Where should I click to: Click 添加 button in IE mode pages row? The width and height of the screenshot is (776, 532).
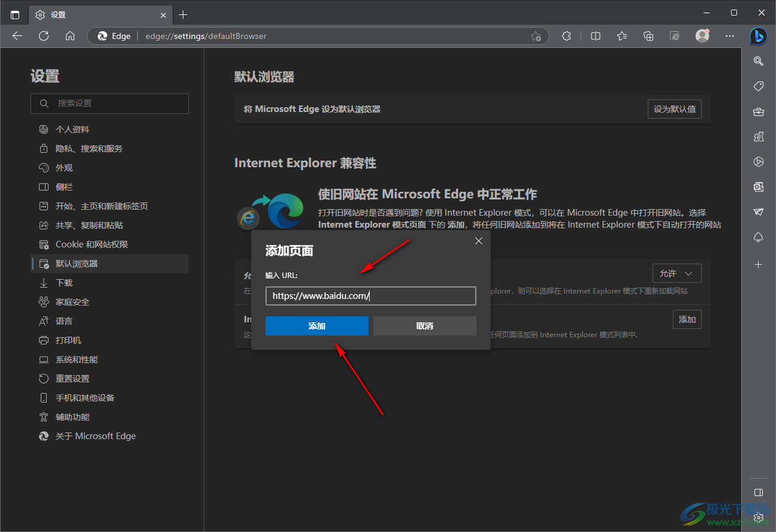(687, 319)
